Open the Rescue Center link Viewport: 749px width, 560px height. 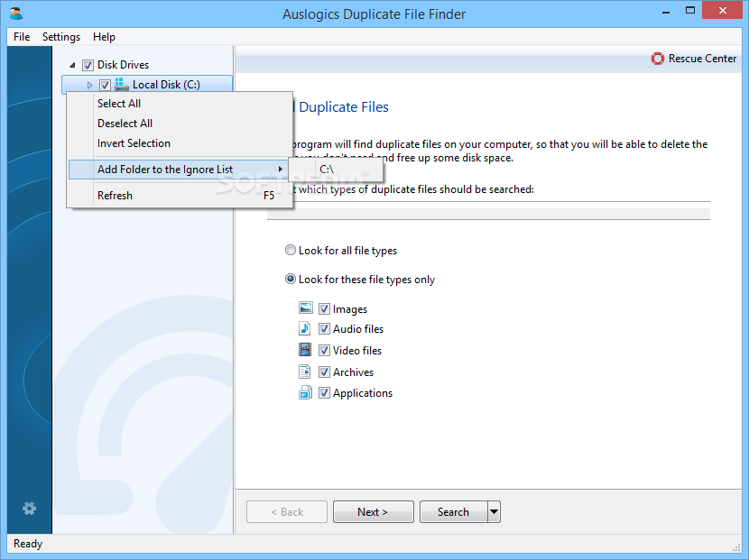[x=702, y=59]
